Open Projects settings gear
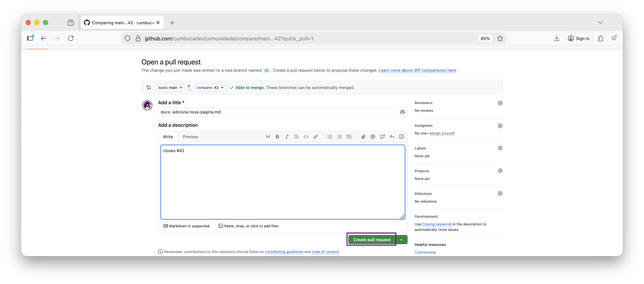This screenshot has height=284, width=644. click(500, 171)
